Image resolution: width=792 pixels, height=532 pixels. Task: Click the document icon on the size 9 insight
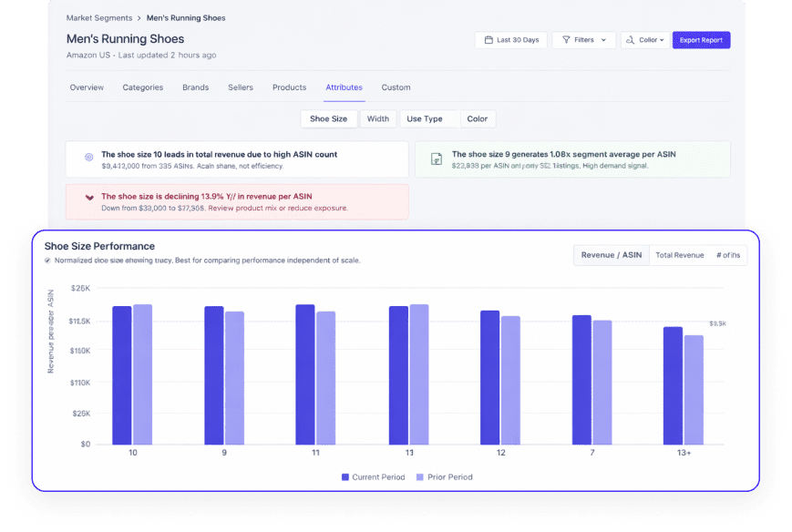(x=437, y=159)
